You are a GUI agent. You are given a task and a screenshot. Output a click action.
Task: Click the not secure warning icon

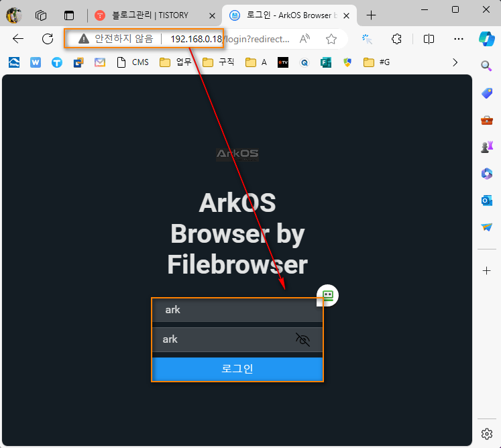(x=84, y=39)
